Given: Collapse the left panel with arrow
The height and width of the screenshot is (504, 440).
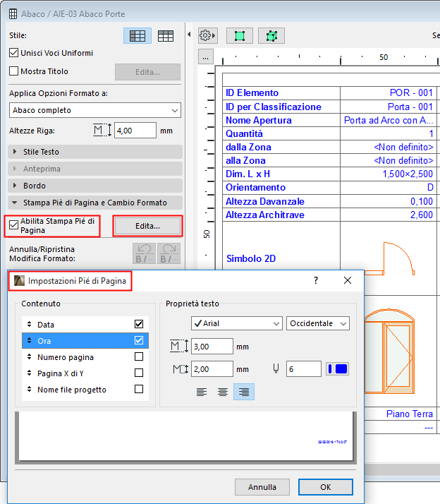Looking at the screenshot, I should pos(189,35).
